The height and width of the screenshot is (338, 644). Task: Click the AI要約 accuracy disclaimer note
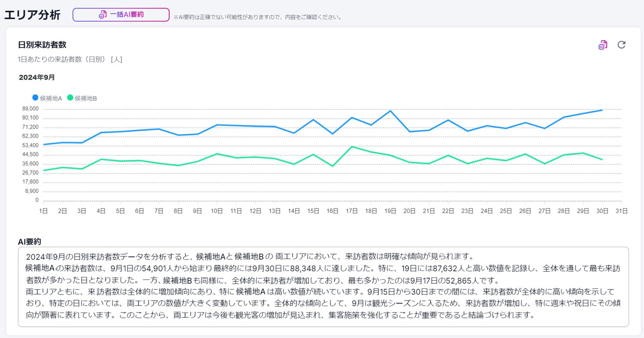[258, 17]
